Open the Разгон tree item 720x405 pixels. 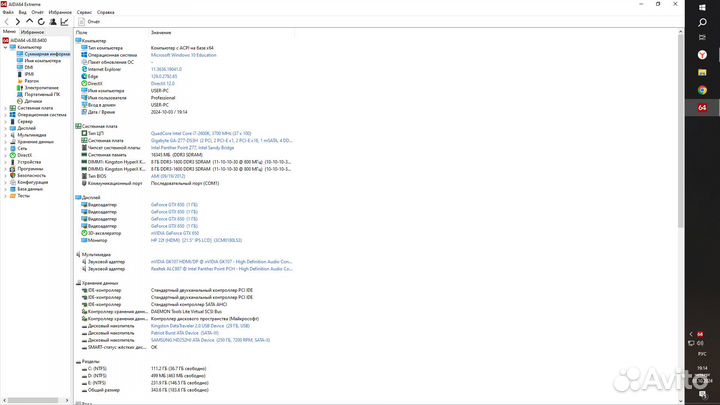(x=31, y=81)
